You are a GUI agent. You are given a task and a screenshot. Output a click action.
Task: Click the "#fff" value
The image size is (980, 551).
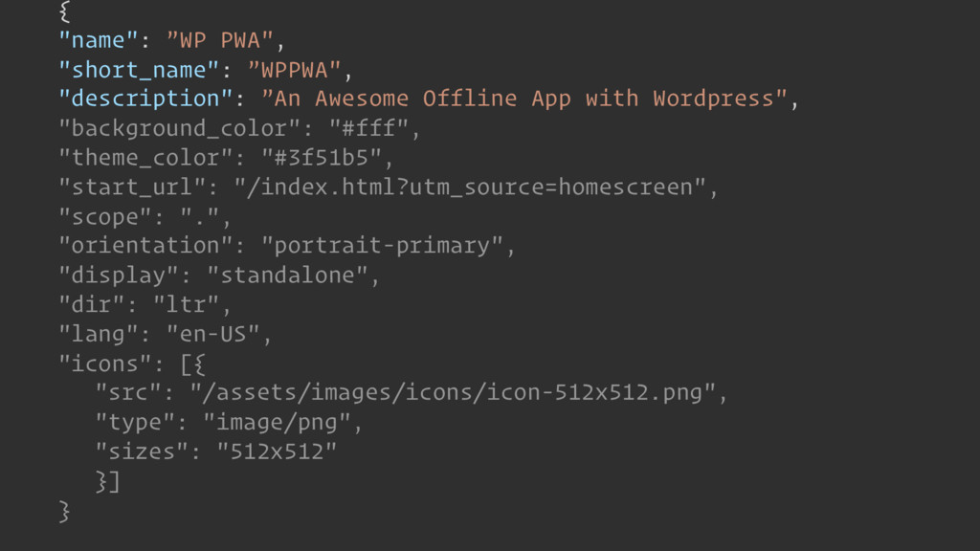pyautogui.click(x=368, y=129)
